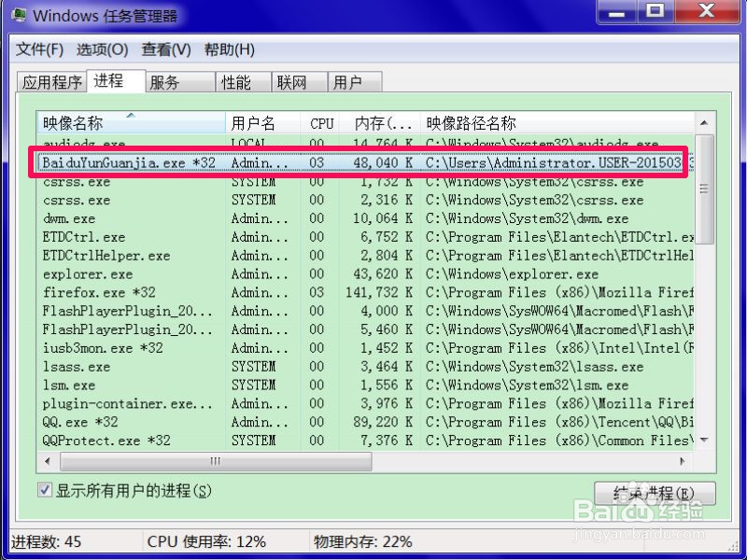
Task: Open the 选项(O) menu
Action: [102, 49]
